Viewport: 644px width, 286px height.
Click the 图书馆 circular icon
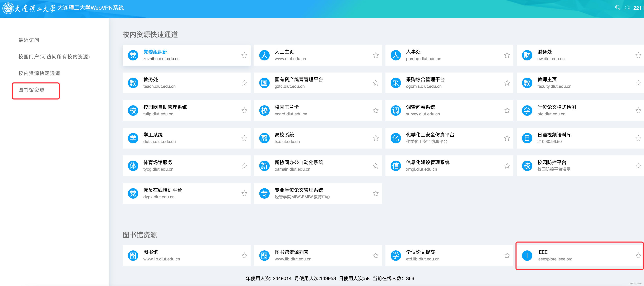(133, 255)
